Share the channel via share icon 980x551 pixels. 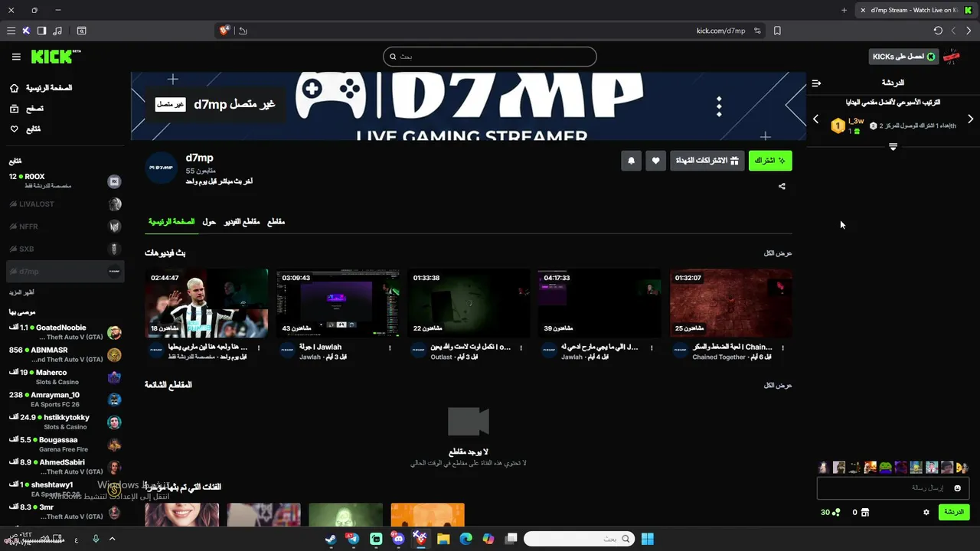point(782,186)
